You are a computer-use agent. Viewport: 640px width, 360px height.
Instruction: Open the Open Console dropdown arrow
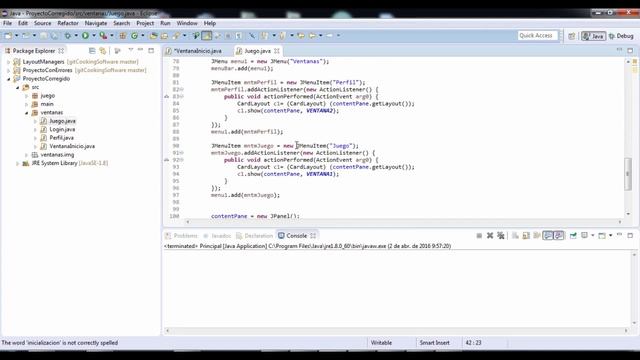pyautogui.click(x=610, y=236)
